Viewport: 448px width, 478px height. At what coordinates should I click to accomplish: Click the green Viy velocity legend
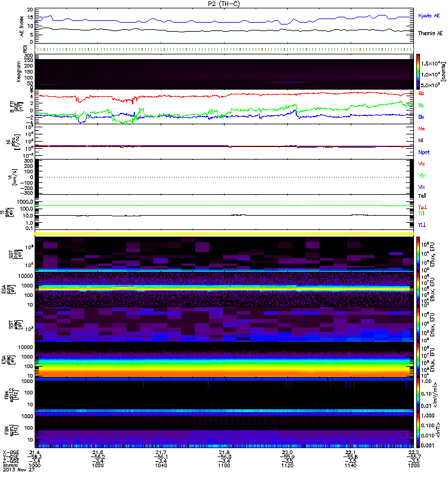pos(422,175)
